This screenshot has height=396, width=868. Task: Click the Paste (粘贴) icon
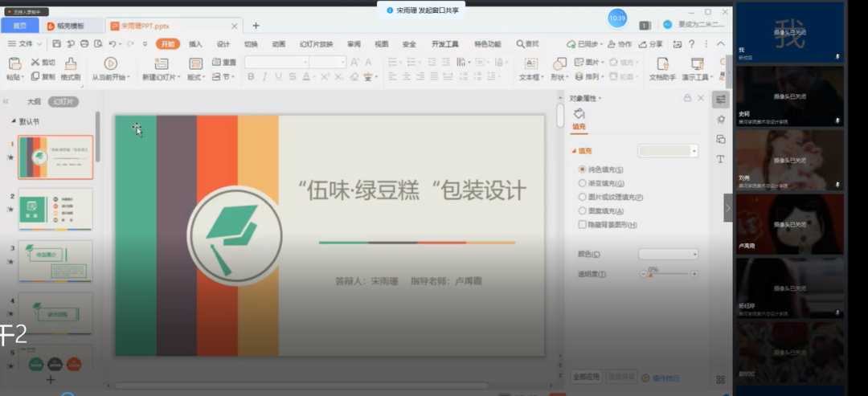[x=14, y=63]
